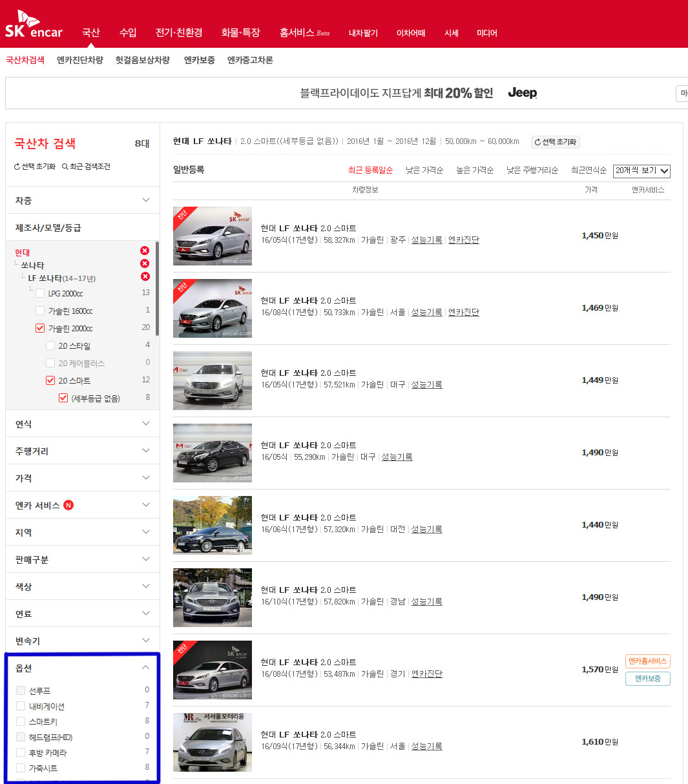Viewport: 688px width, 784px height.
Task: Expand the 엔카 서비스 filter section
Action: pos(83,505)
